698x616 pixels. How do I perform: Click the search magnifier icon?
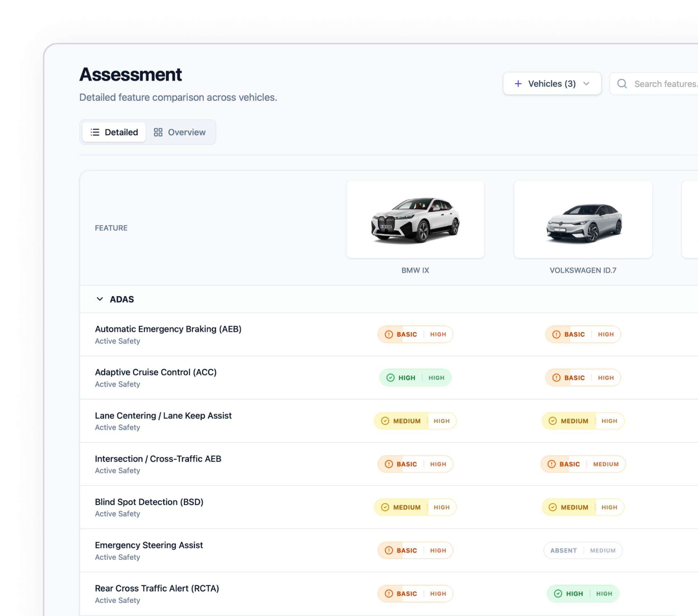click(x=622, y=84)
